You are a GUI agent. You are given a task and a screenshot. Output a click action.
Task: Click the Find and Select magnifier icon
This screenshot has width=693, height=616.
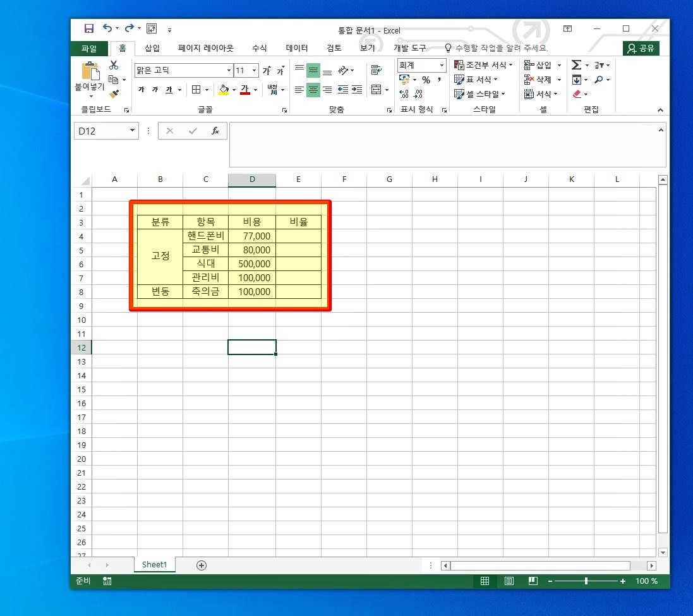coord(599,80)
